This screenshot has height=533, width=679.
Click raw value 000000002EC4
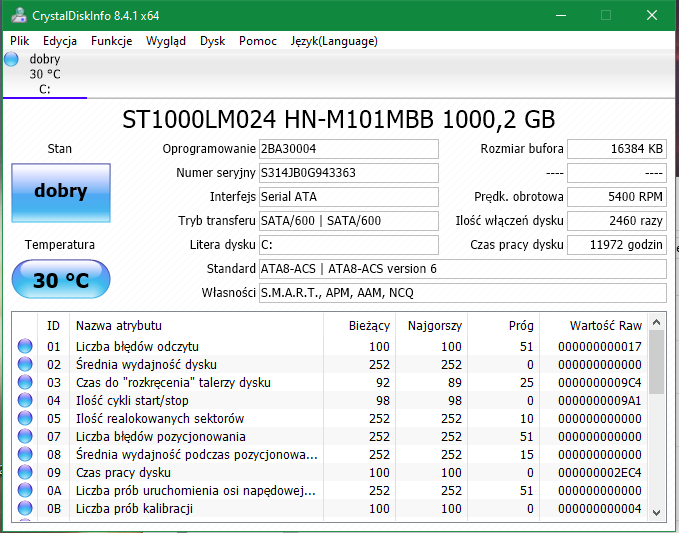pyautogui.click(x=600, y=472)
